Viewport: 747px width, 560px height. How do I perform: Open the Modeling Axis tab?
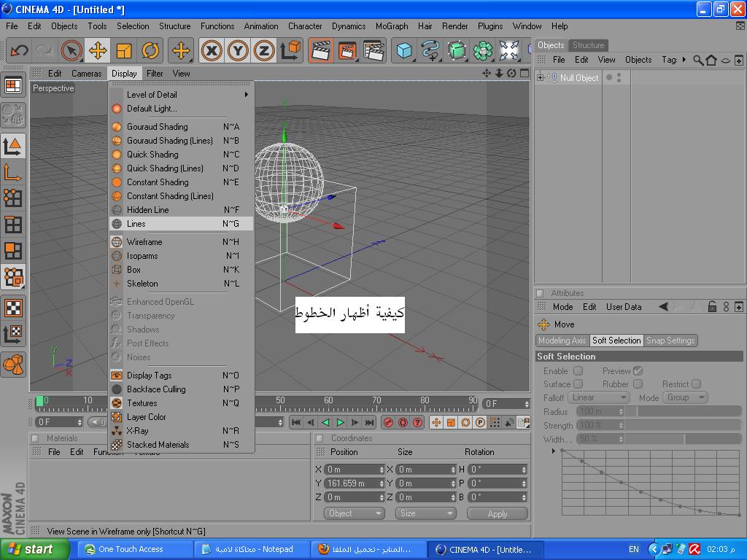[562, 341]
